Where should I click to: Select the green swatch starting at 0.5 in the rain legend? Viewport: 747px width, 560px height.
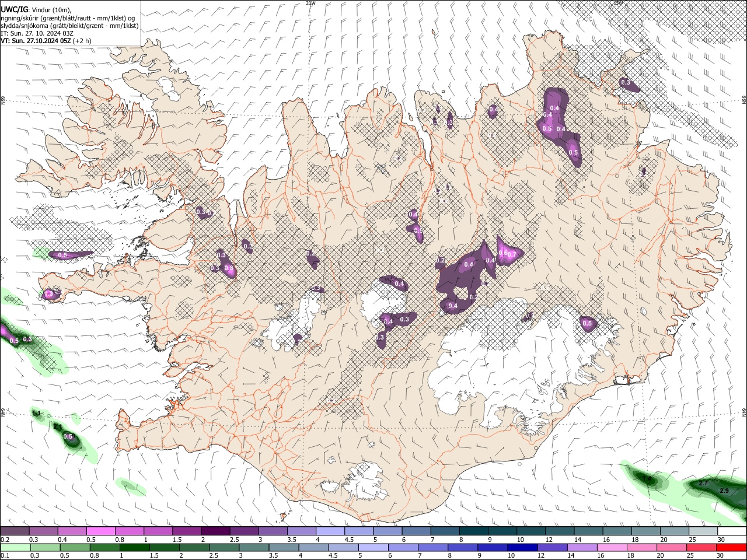pyautogui.click(x=75, y=547)
